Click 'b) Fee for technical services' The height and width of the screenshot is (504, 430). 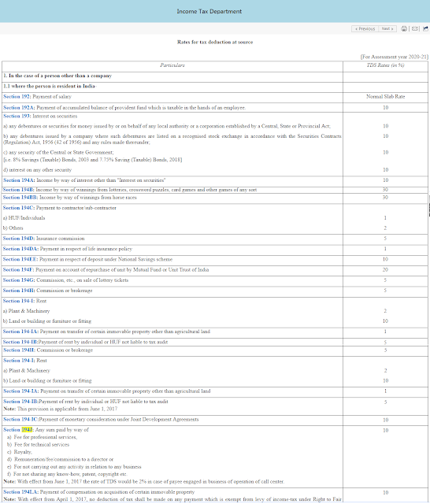(x=39, y=444)
